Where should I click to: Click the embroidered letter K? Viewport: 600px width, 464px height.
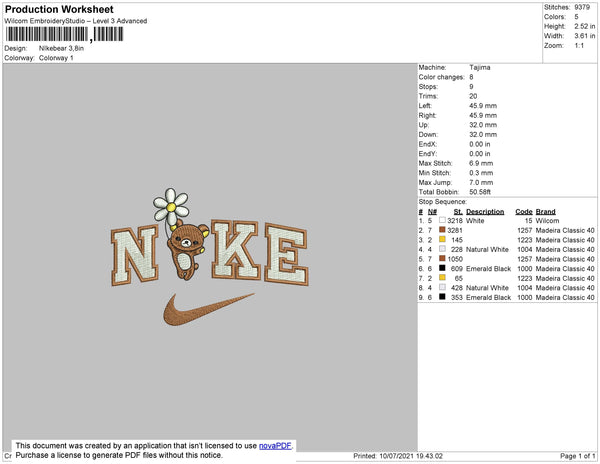pos(235,249)
